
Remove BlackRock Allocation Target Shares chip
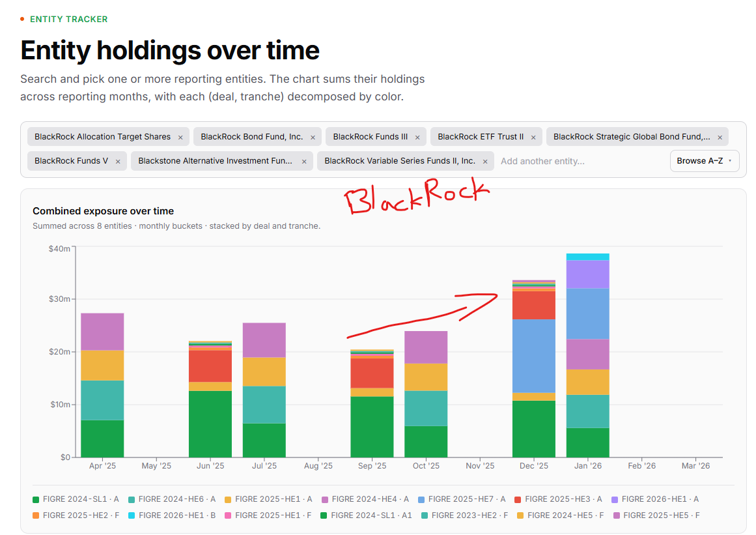[180, 137]
